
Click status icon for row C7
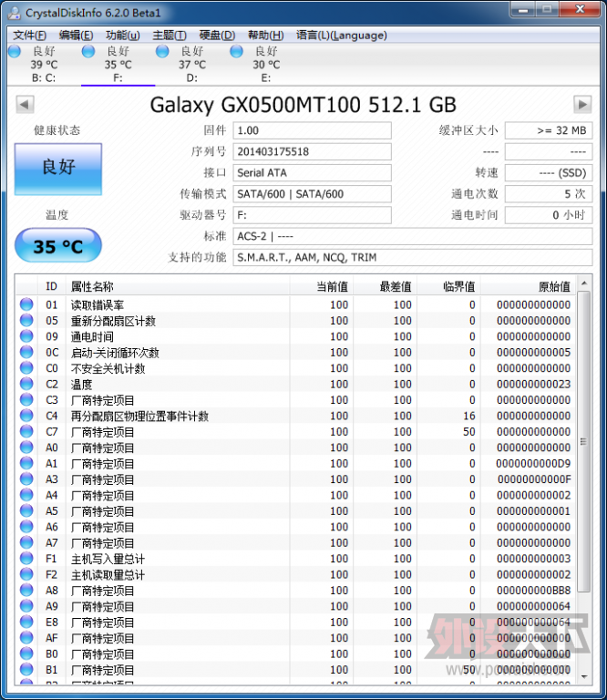point(26,431)
